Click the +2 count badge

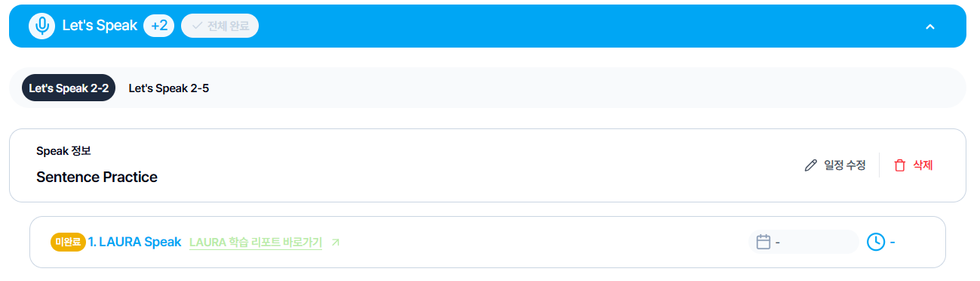tap(159, 26)
